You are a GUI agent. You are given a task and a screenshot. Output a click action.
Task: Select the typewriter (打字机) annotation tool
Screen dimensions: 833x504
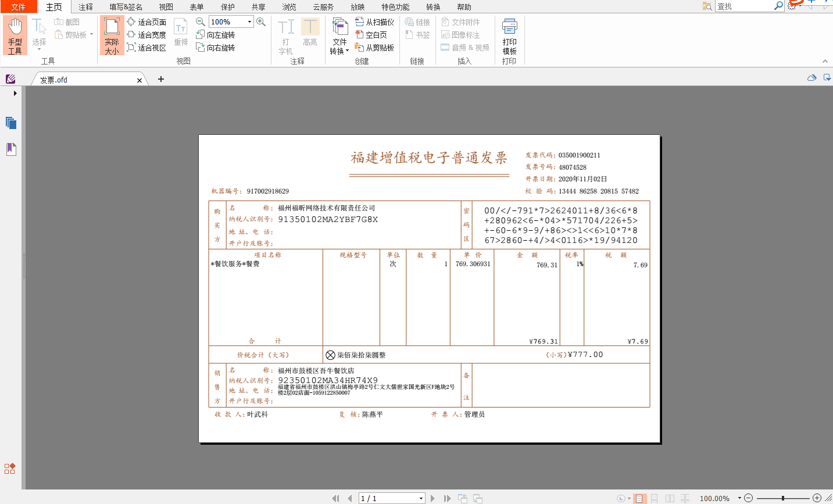point(285,35)
